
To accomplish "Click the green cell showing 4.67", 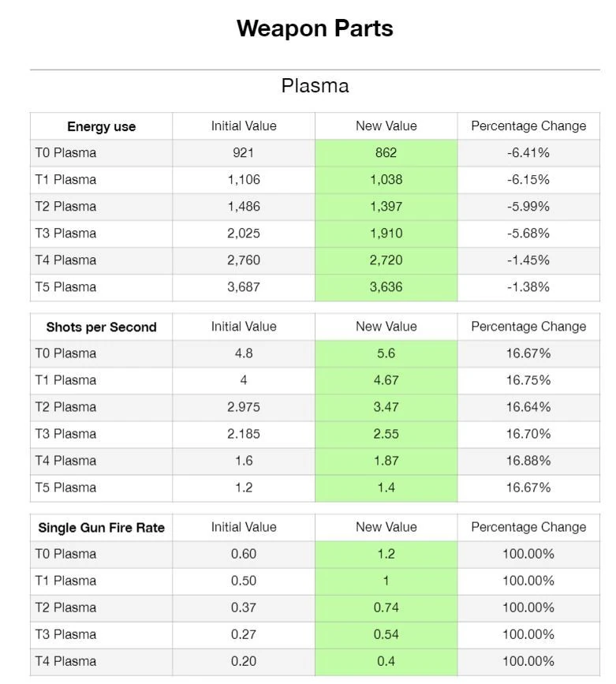I will (386, 380).
